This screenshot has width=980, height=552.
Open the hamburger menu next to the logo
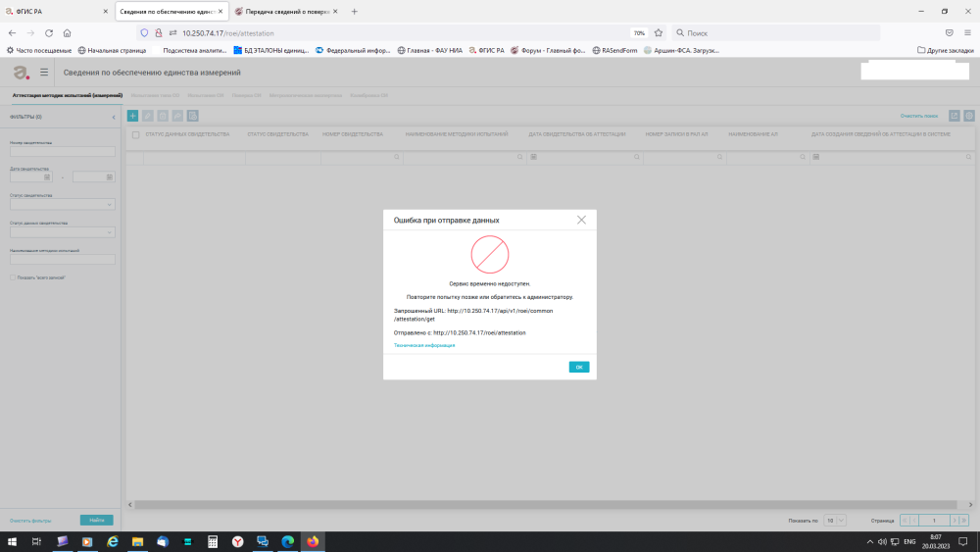coord(44,73)
